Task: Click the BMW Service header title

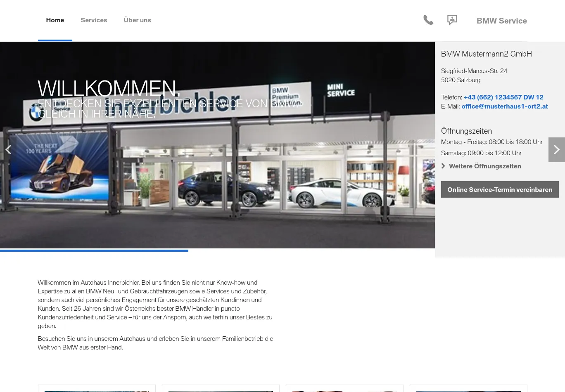Action: pyautogui.click(x=501, y=21)
